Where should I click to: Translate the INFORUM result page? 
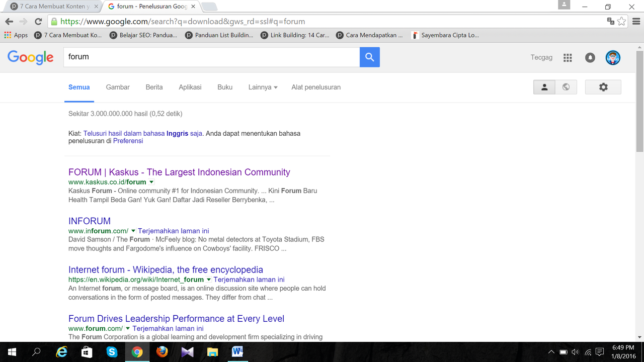click(x=174, y=231)
